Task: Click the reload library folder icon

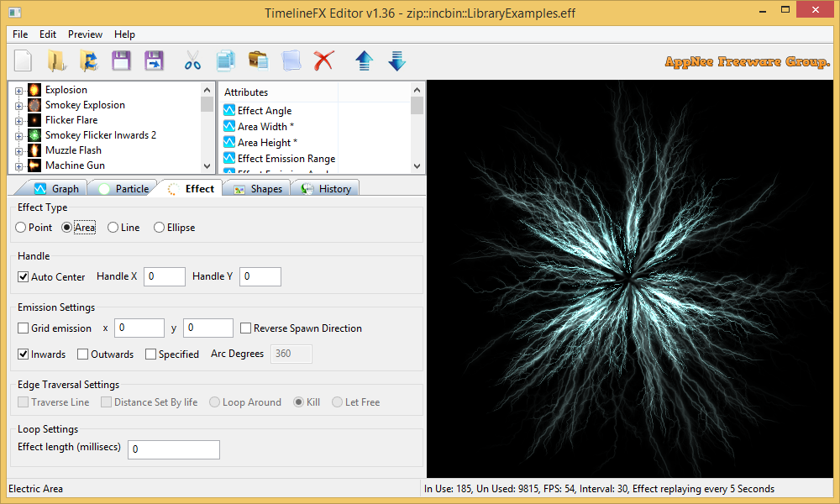Action: pos(89,60)
